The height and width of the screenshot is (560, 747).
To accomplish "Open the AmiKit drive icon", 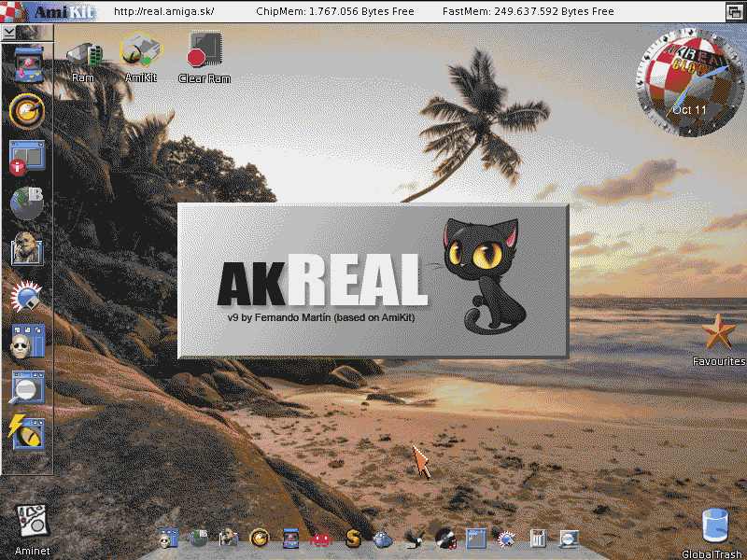I will click(141, 50).
